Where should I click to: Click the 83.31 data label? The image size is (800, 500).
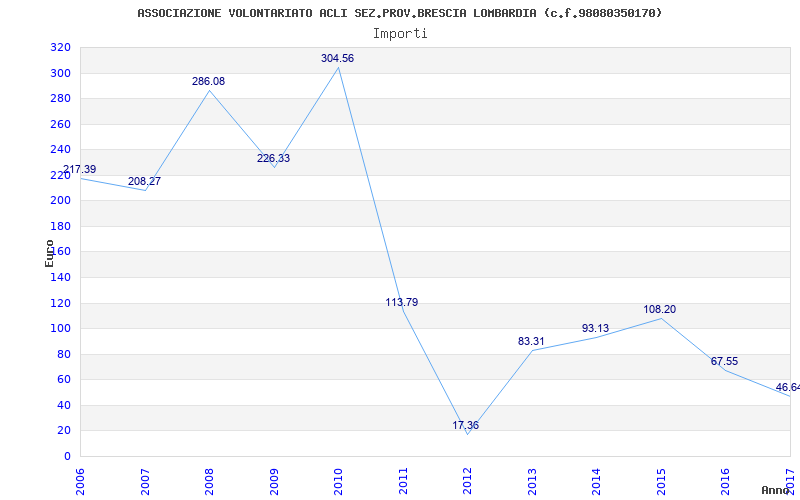(x=531, y=342)
